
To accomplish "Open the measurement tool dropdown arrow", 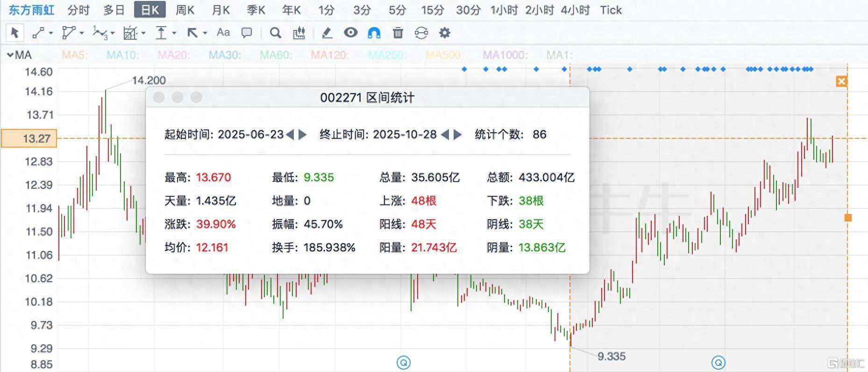I will [174, 33].
